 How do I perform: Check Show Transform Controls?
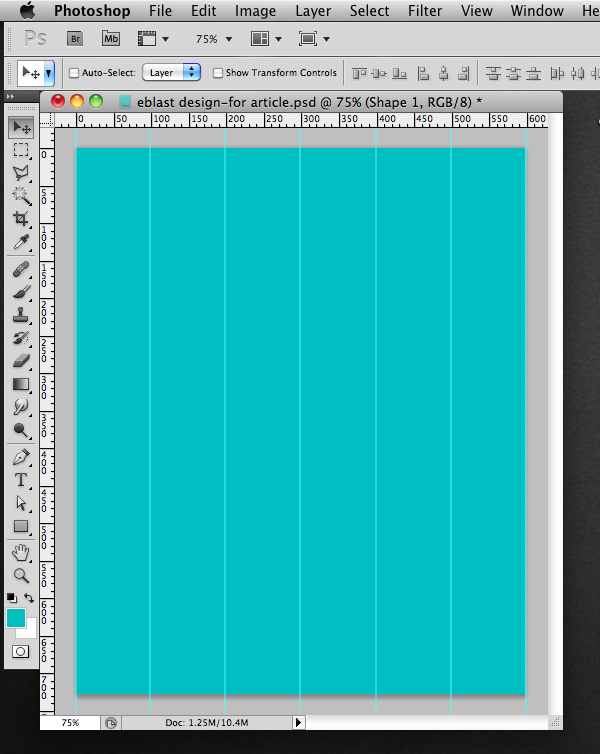tap(218, 73)
